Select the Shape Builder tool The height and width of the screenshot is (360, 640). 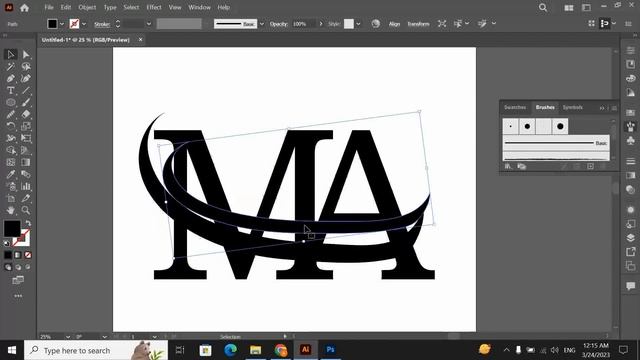pos(11,150)
